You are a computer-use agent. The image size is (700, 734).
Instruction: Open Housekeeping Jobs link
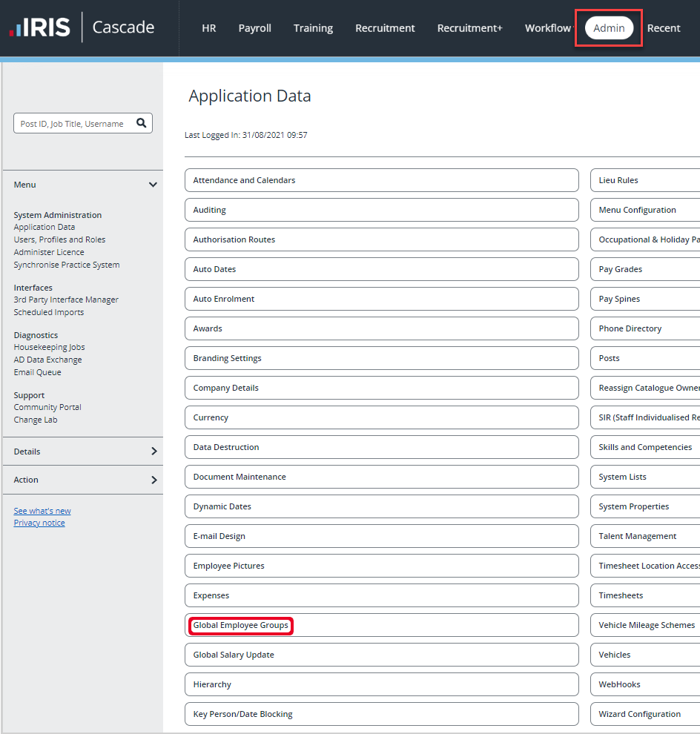[49, 347]
